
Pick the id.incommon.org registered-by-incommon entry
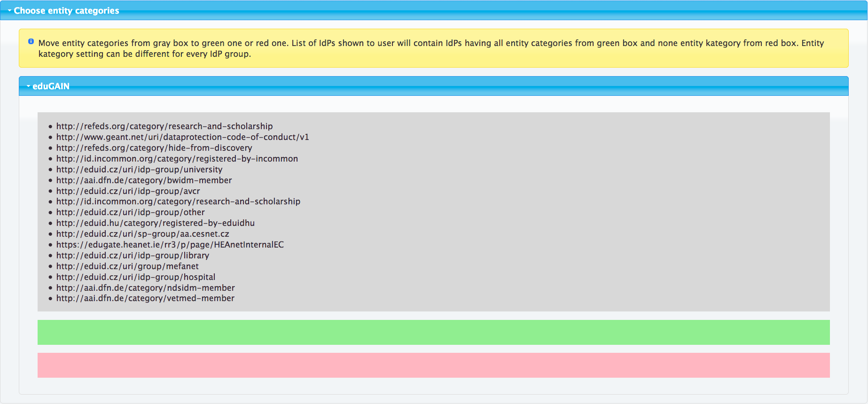tap(177, 159)
